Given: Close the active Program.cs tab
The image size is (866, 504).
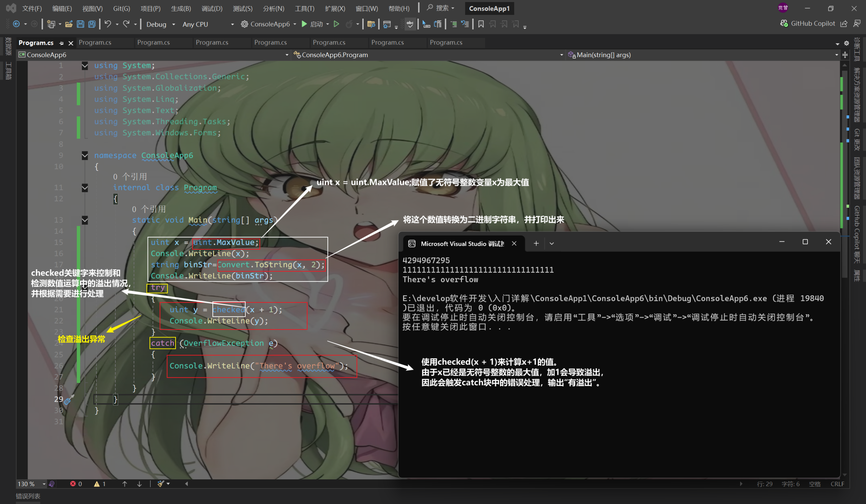Looking at the screenshot, I should point(71,43).
